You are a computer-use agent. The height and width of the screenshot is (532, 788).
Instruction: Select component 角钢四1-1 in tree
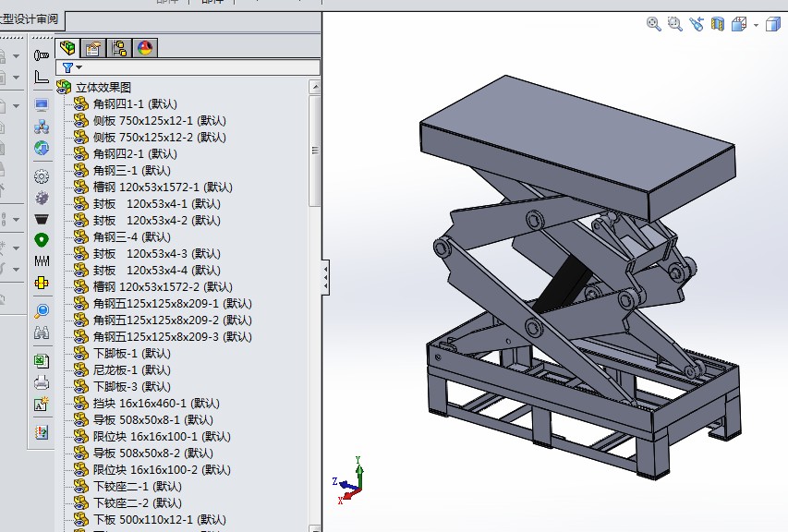point(135,104)
